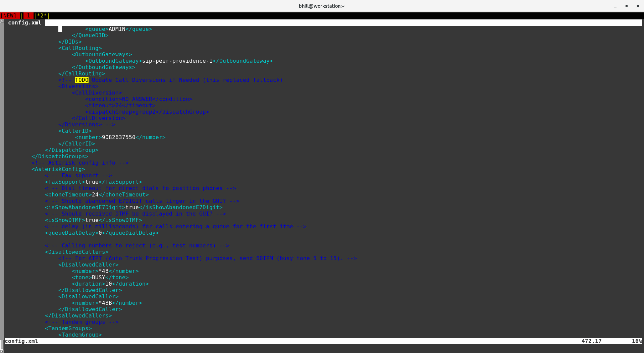
Task: Click the ADMIN queue value
Action: point(117,29)
